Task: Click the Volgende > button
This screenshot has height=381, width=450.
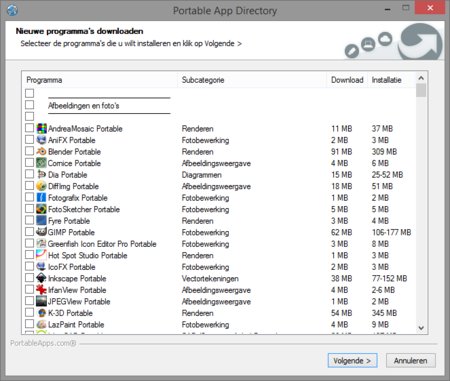Action: pyautogui.click(x=352, y=361)
